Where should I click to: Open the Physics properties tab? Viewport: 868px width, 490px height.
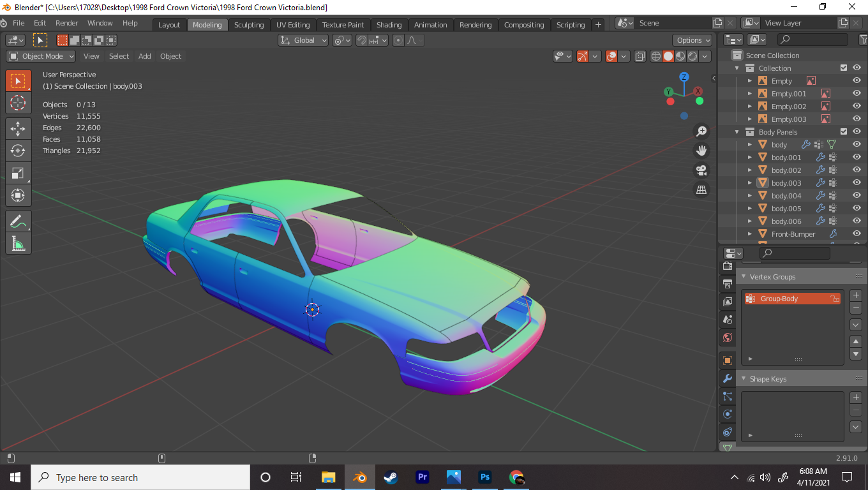[x=728, y=414]
